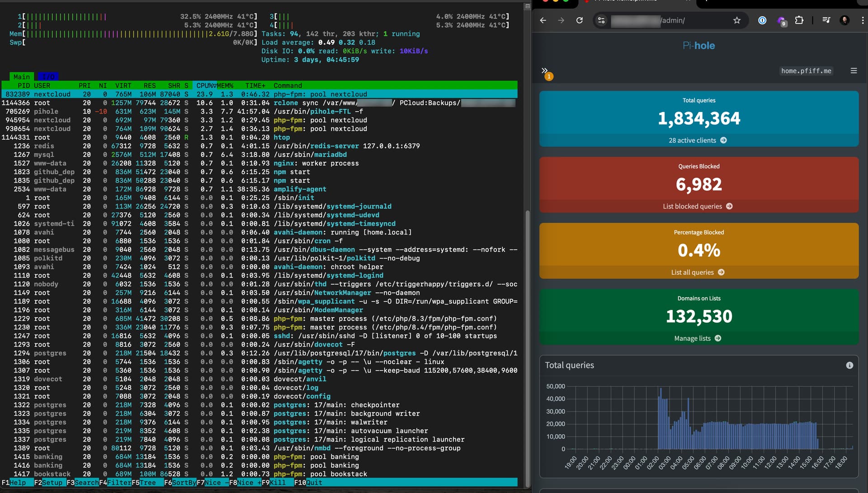Click the Pi-hole logo title
This screenshot has width=868, height=493.
698,46
